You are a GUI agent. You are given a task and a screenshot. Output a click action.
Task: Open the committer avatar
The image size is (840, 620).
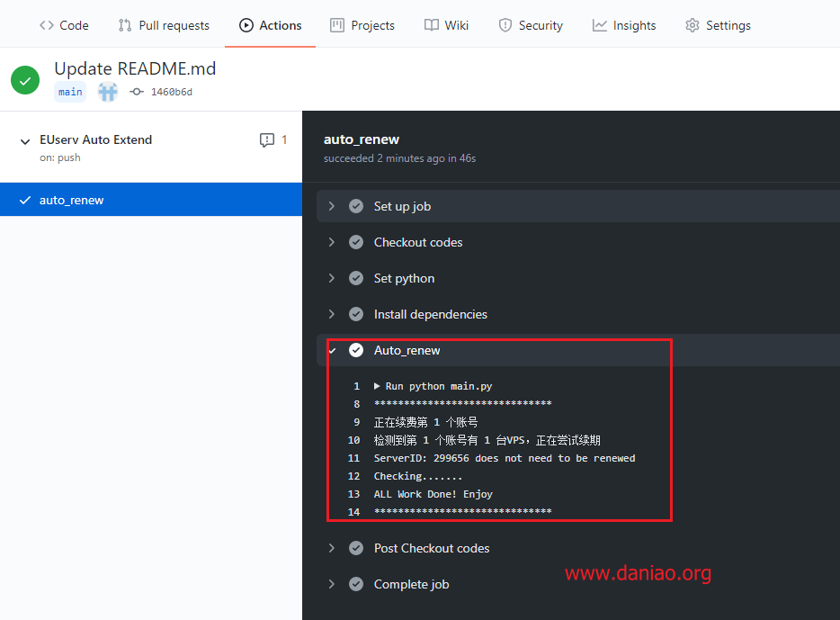108,92
